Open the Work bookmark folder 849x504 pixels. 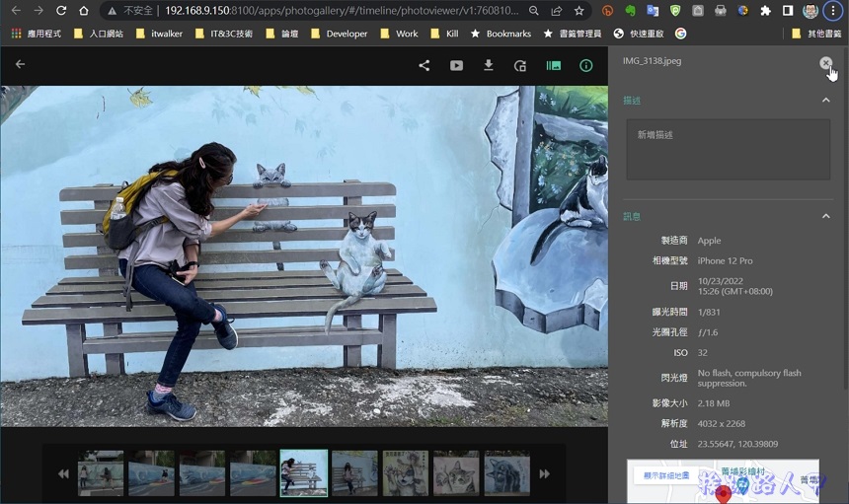(x=399, y=34)
